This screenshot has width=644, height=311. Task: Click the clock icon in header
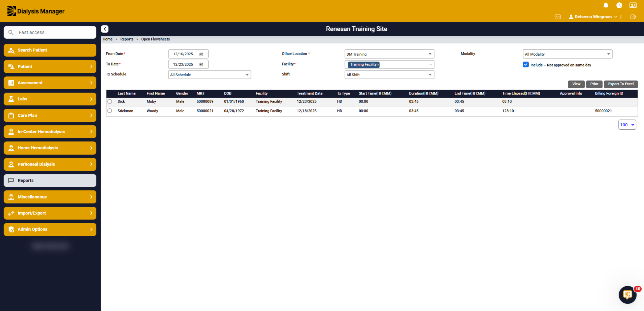[619, 5]
